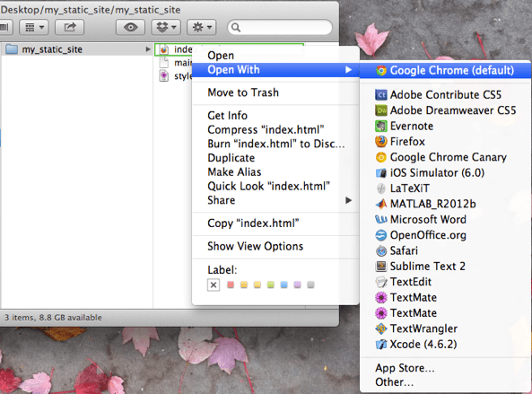
Task: Apply the blue label color
Action: 284,285
